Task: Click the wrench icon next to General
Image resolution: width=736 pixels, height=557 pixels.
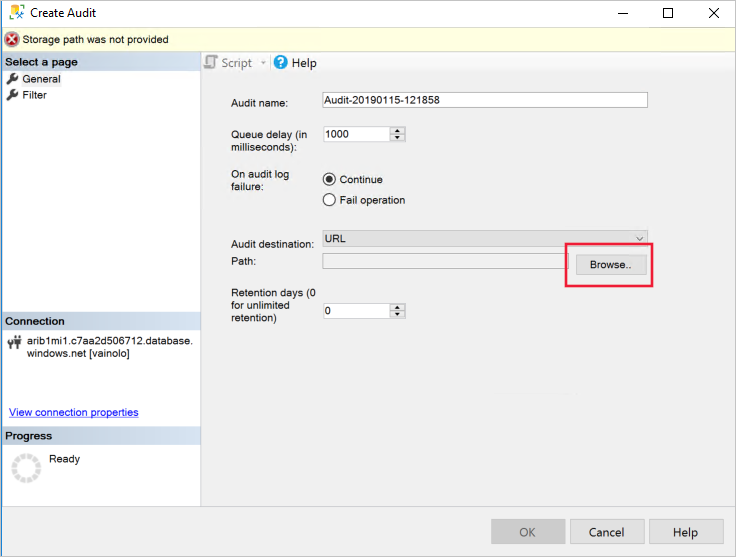Action: click(x=13, y=79)
